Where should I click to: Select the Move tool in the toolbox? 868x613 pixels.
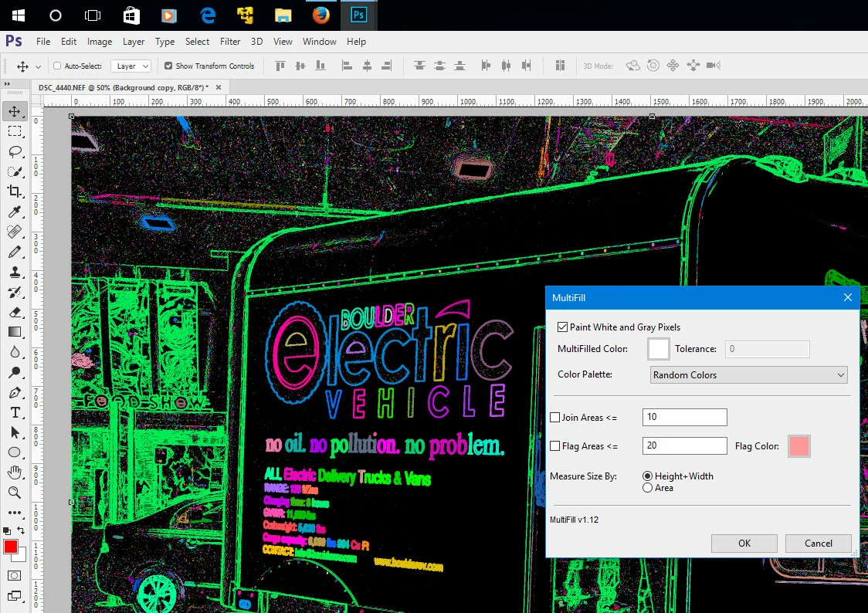15,111
